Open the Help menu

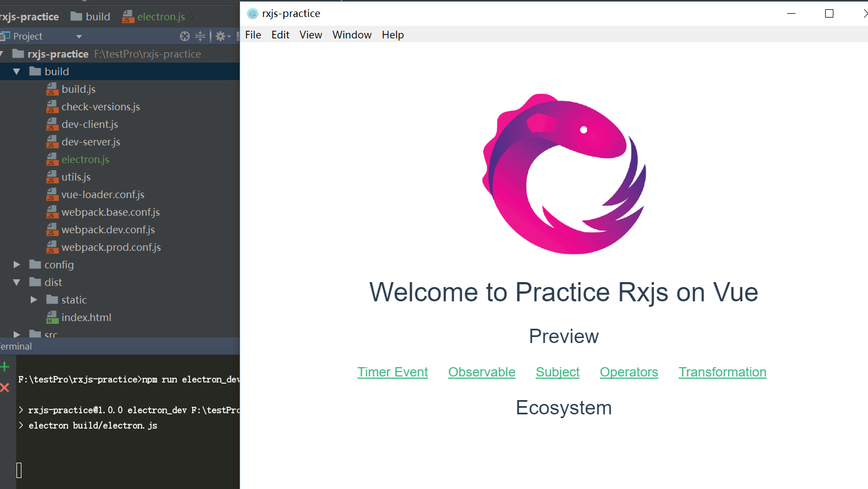pyautogui.click(x=393, y=35)
